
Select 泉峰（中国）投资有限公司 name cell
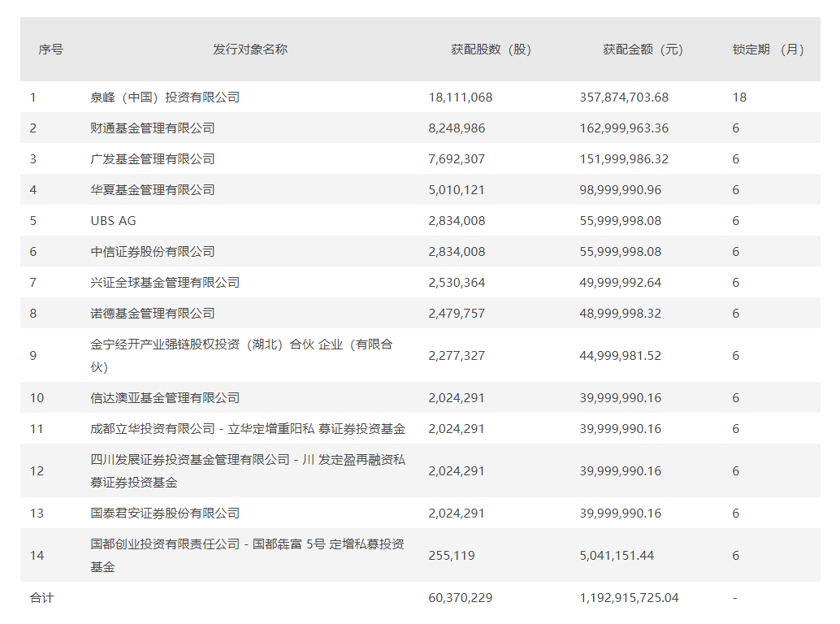coord(165,97)
